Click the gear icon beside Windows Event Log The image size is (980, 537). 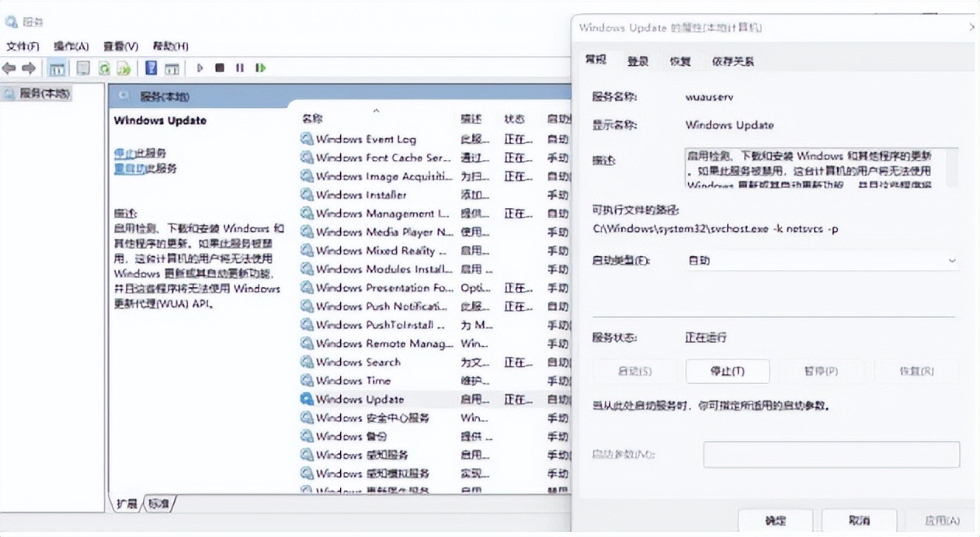pyautogui.click(x=307, y=140)
